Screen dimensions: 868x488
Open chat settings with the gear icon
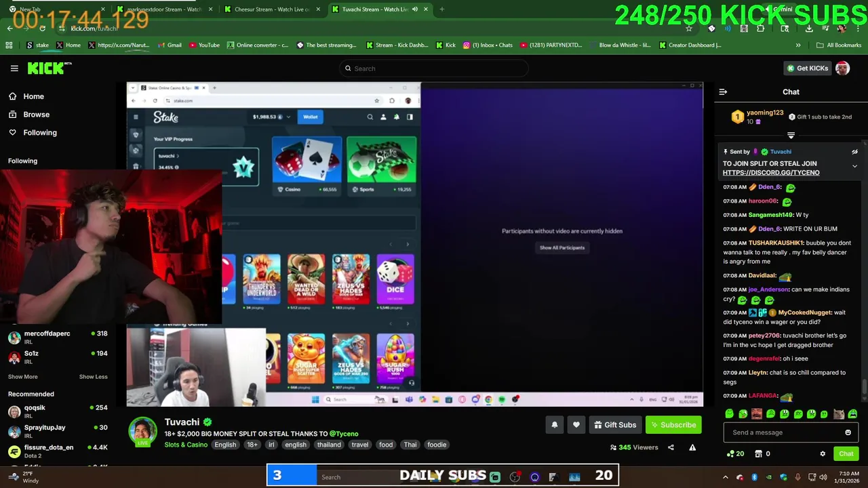tap(823, 453)
